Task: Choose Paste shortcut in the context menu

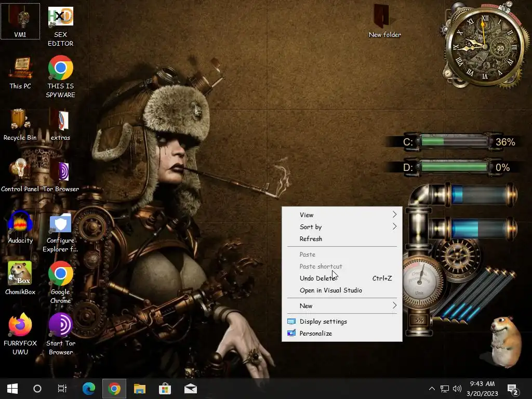Action: (342, 266)
